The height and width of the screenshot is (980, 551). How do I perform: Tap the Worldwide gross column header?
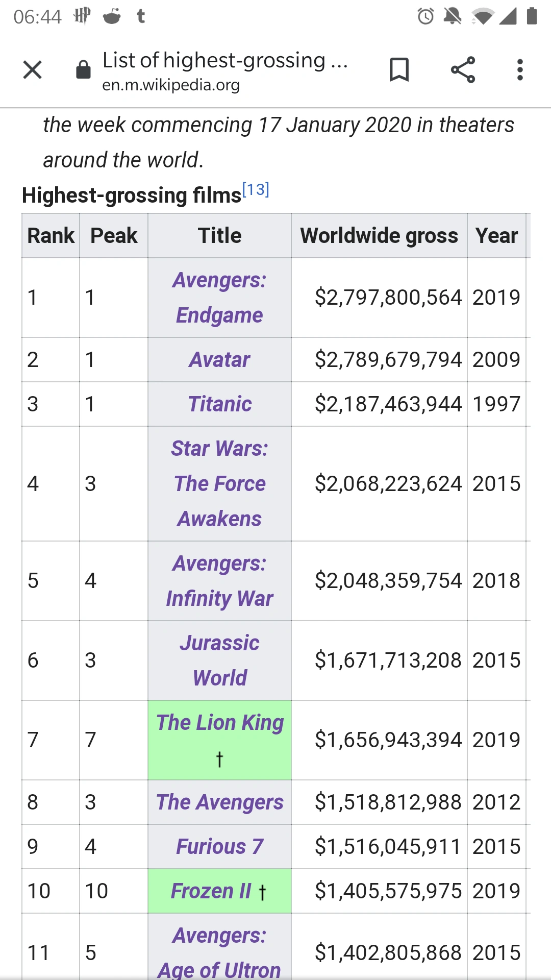point(379,236)
